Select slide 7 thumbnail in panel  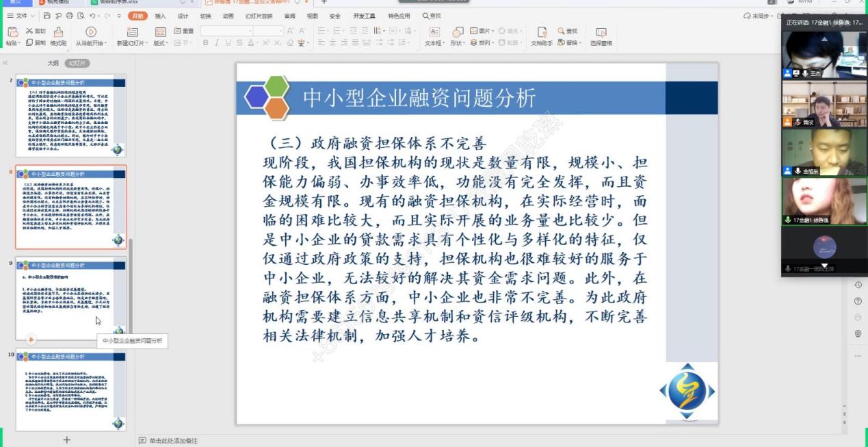coord(70,116)
